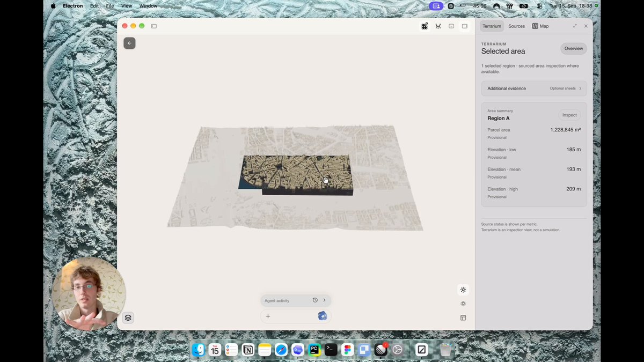
Task: Open Finder from the Dock
Action: tap(199, 350)
